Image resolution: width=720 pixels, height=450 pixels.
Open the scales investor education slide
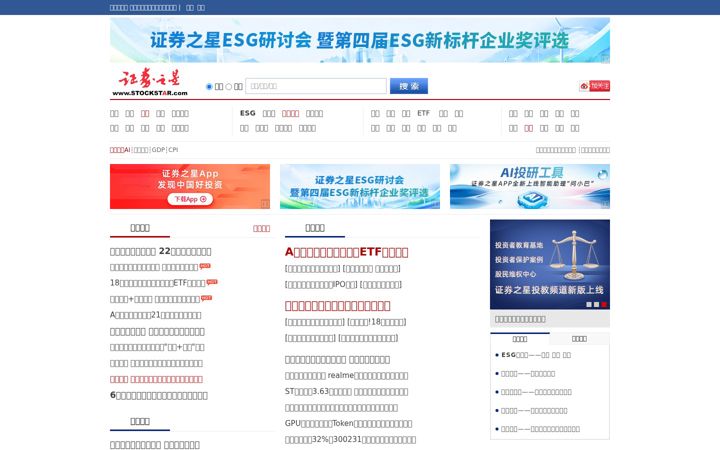click(x=550, y=264)
